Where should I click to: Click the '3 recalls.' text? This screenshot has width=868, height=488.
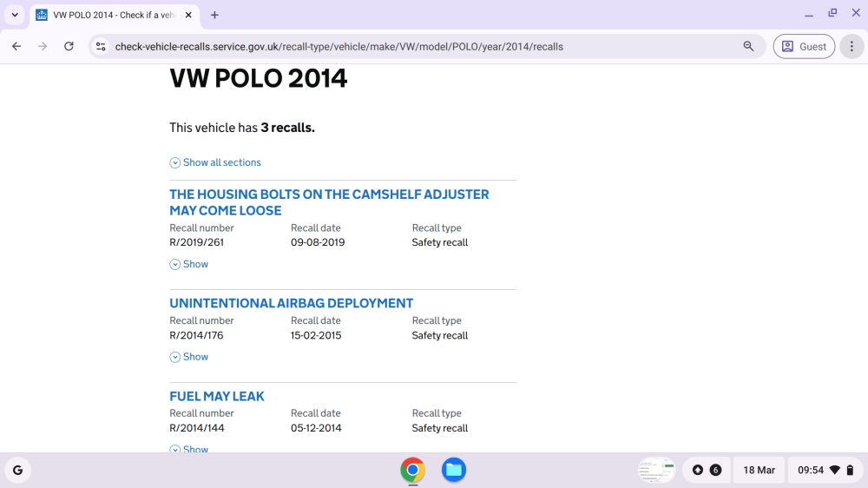(x=288, y=128)
